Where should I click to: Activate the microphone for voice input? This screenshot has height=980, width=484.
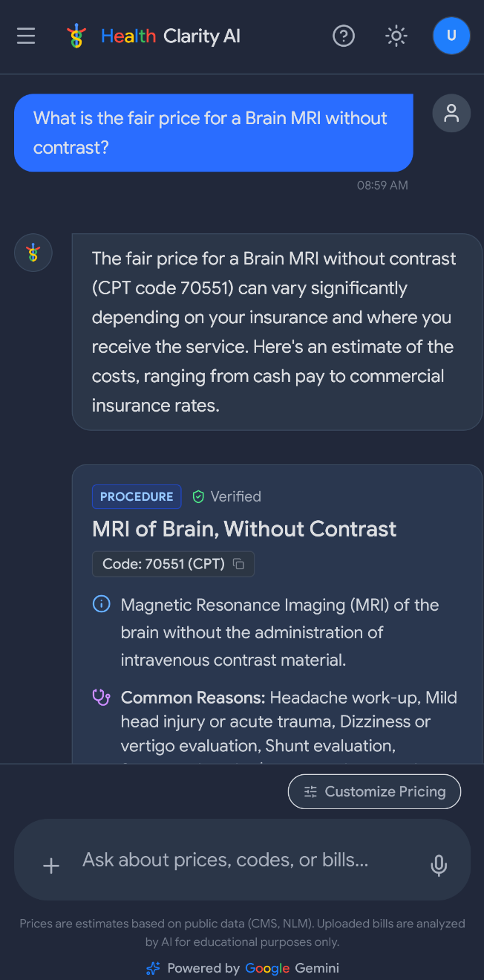(439, 865)
